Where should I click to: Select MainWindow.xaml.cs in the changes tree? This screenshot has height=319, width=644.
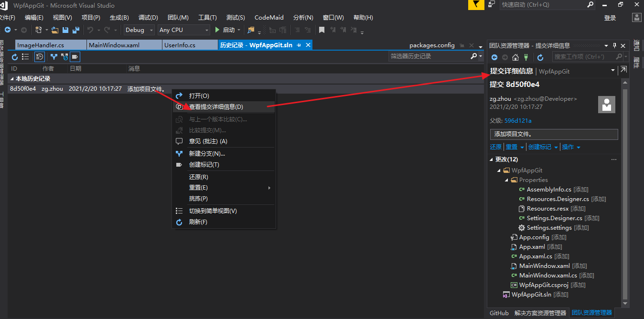click(x=548, y=275)
